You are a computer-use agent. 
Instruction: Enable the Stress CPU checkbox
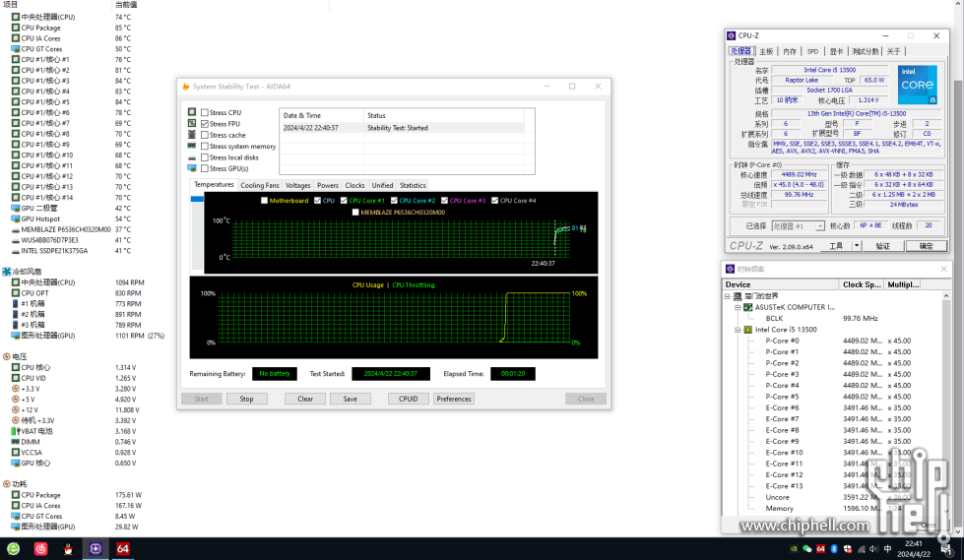click(205, 113)
